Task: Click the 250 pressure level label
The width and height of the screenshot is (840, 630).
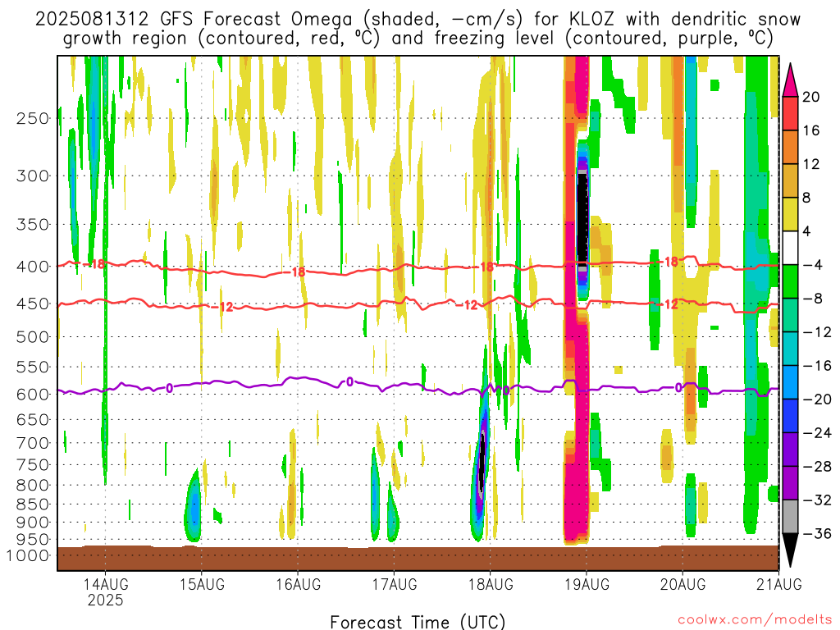Action: click(33, 118)
